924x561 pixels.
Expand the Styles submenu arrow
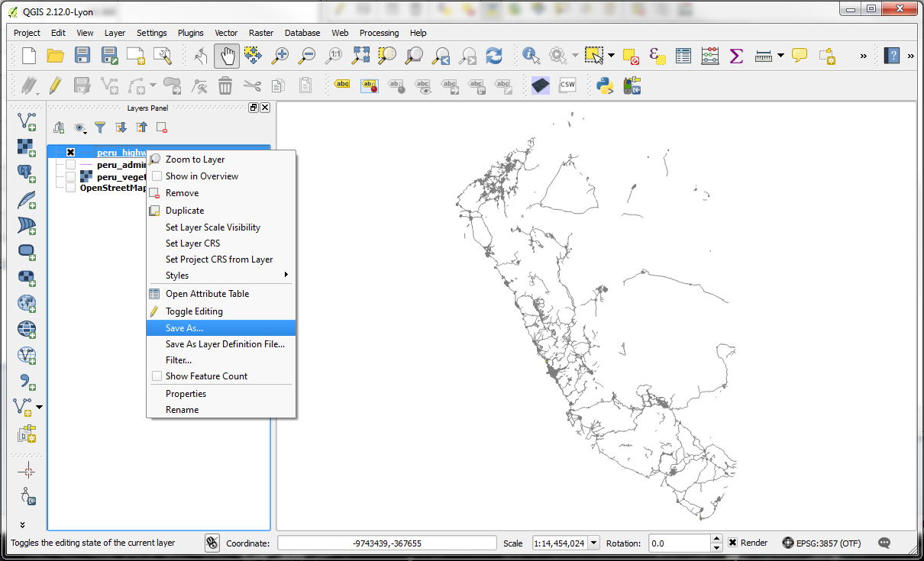pyautogui.click(x=286, y=276)
